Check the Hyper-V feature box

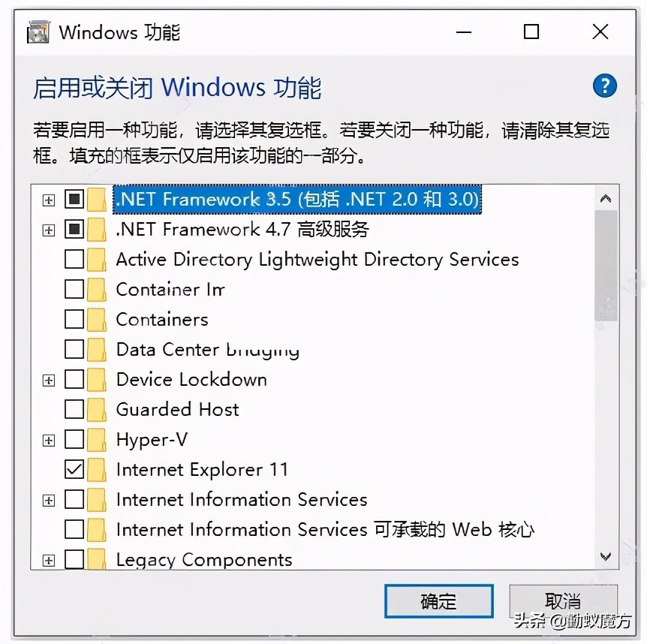tap(74, 439)
